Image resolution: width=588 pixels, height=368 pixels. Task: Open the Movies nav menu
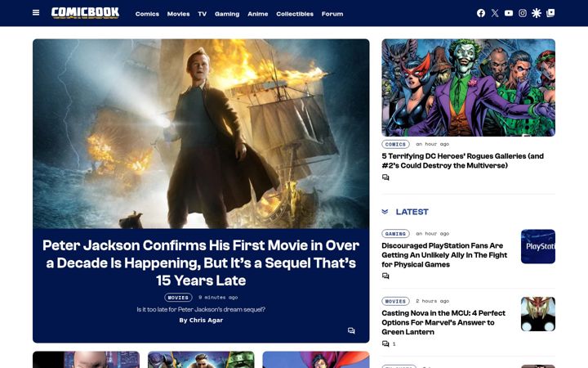tap(178, 14)
